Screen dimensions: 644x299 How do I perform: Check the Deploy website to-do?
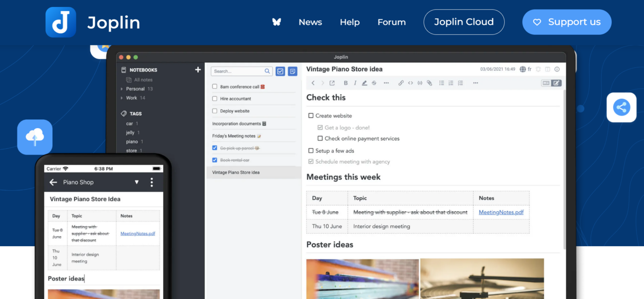[214, 111]
